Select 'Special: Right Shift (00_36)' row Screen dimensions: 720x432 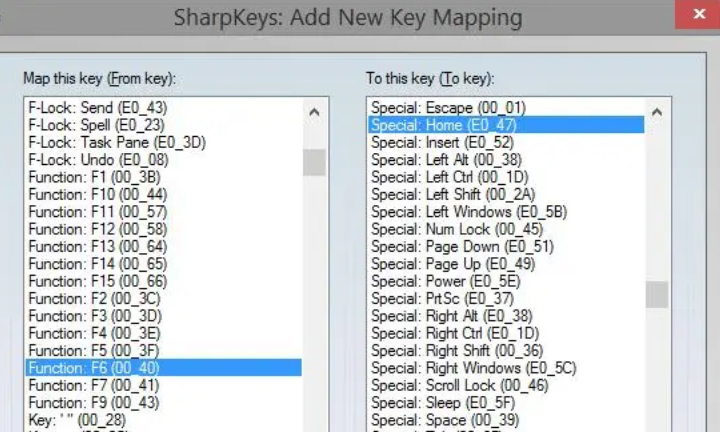[506, 351]
